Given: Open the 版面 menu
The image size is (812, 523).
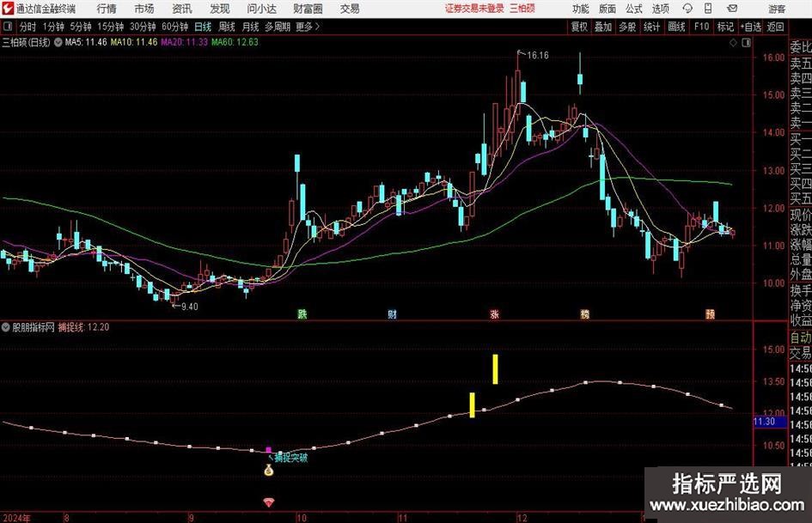Looking at the screenshot, I should coord(607,9).
